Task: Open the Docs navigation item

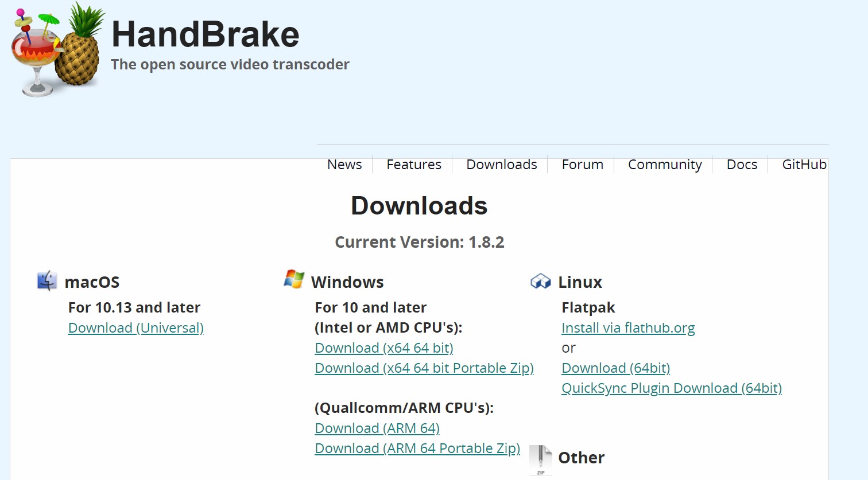Action: (x=742, y=165)
